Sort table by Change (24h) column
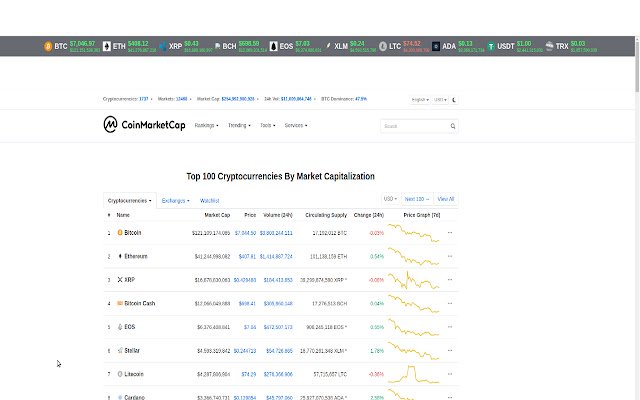 pyautogui.click(x=369, y=215)
